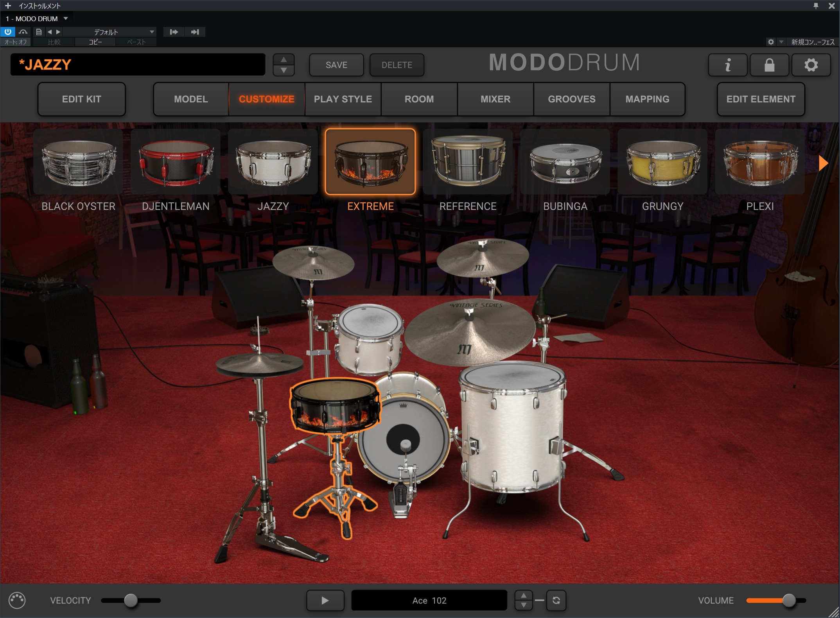This screenshot has width=840, height=618.
Task: Toggle the plugin power bypass button
Action: (x=8, y=32)
